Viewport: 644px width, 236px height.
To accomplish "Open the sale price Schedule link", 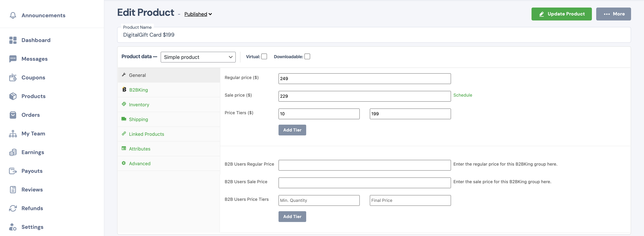I will coord(463,95).
